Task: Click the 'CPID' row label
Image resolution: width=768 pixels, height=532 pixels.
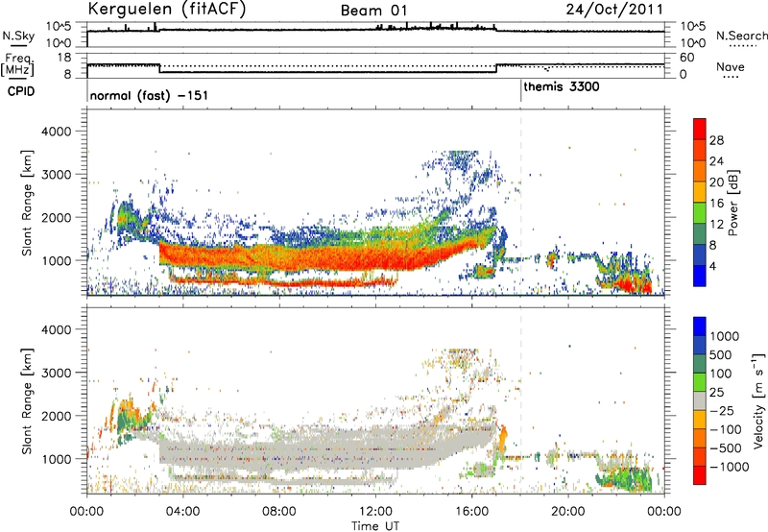Action: pyautogui.click(x=21, y=91)
